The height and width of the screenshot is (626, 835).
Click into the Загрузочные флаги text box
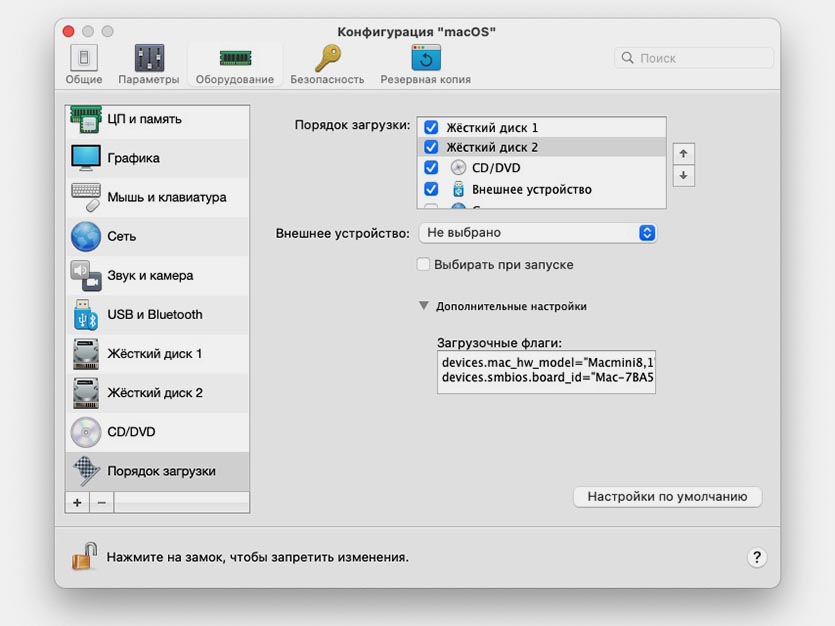[546, 372]
